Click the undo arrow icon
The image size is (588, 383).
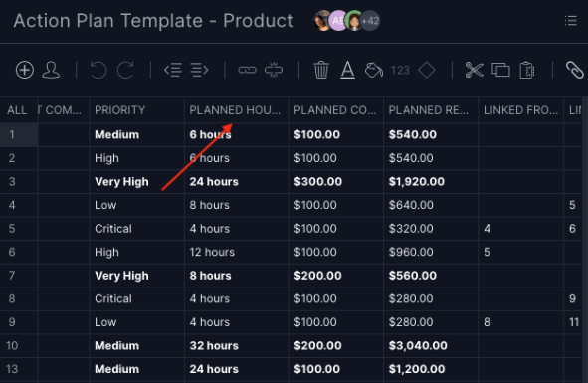98,71
